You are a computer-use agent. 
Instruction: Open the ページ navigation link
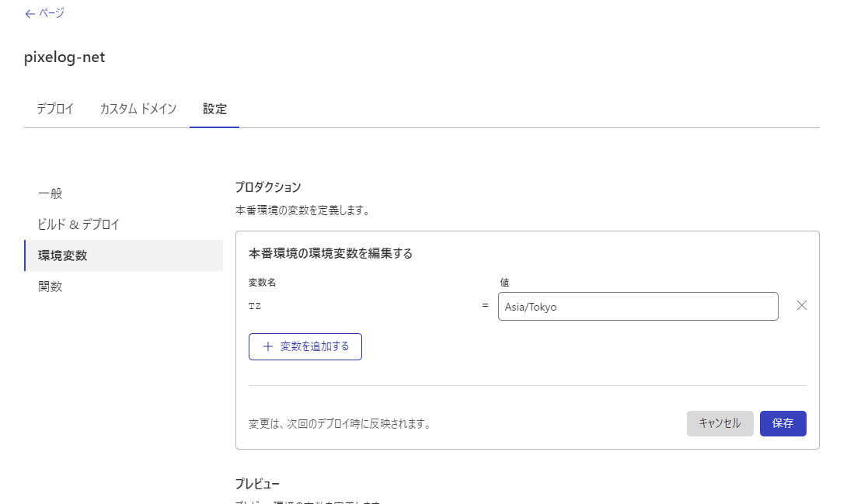(x=48, y=13)
